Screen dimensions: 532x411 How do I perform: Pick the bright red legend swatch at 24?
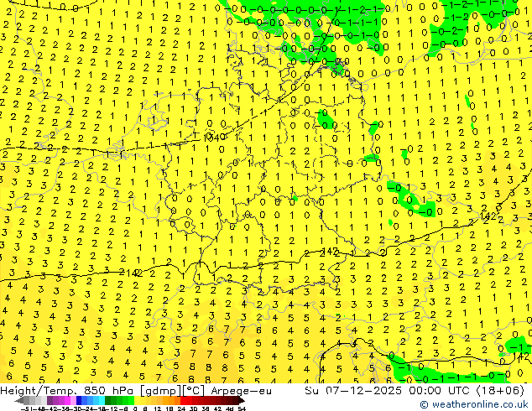[183, 400]
